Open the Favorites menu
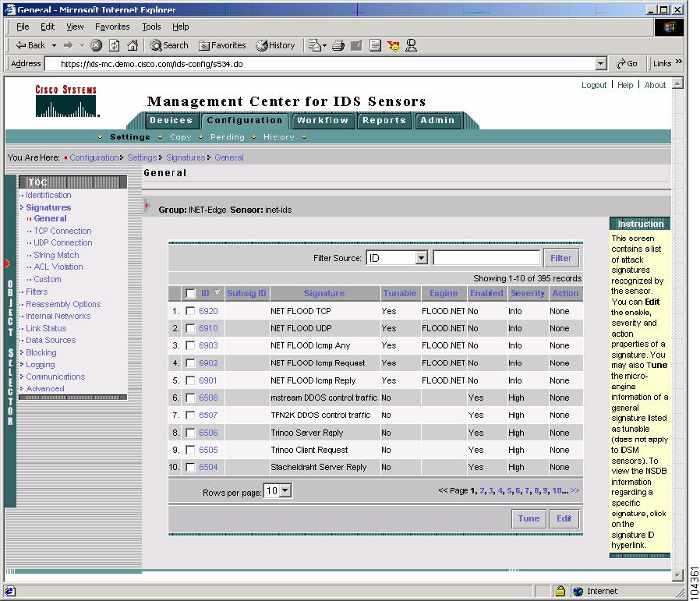The height and width of the screenshot is (601, 700). 112,27
